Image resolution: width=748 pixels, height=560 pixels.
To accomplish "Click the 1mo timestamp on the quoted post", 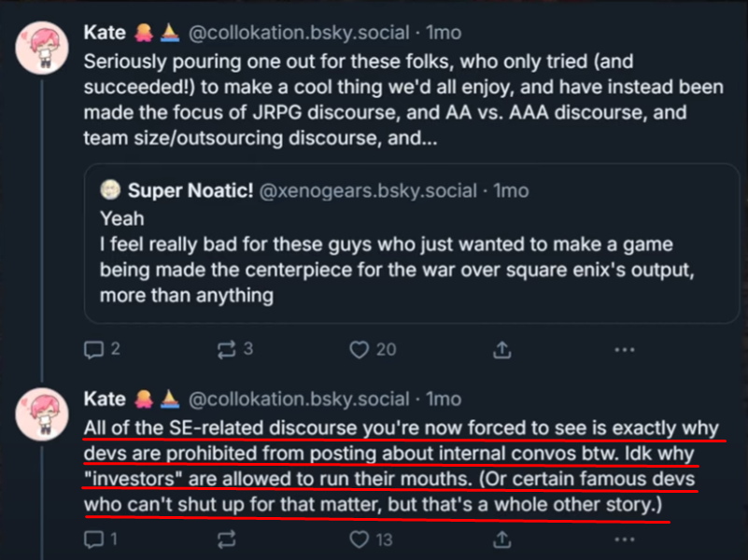I will pyautogui.click(x=511, y=191).
